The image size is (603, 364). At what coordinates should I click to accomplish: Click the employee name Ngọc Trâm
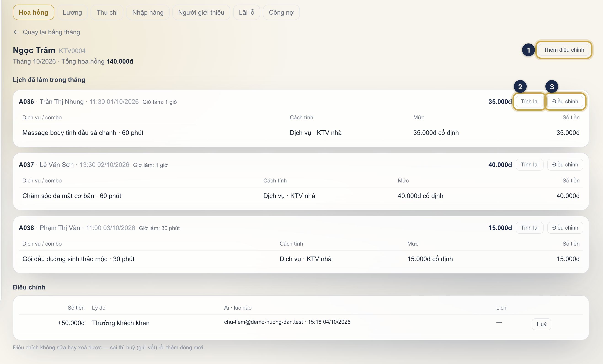34,50
